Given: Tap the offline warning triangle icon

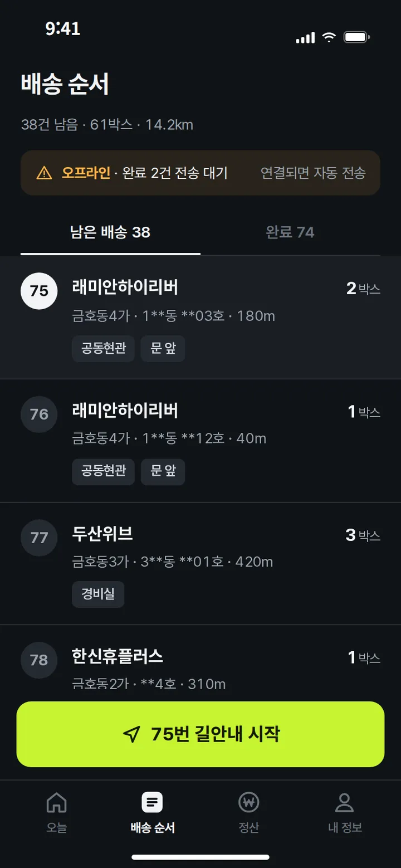Looking at the screenshot, I should 44,173.
